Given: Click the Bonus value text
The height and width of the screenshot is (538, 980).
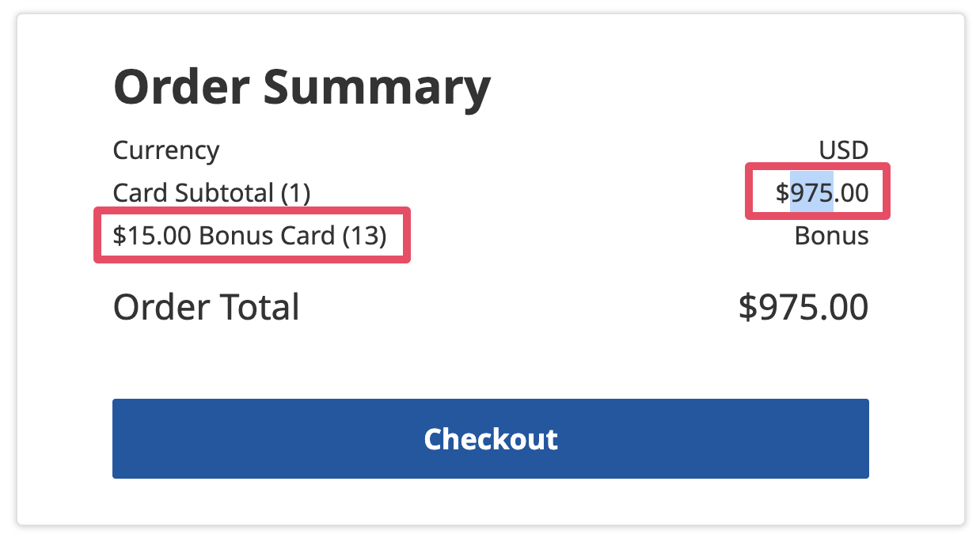Looking at the screenshot, I should [831, 236].
